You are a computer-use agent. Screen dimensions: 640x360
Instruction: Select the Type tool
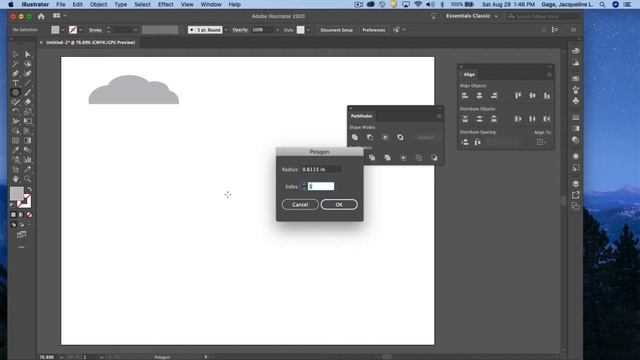tap(16, 83)
